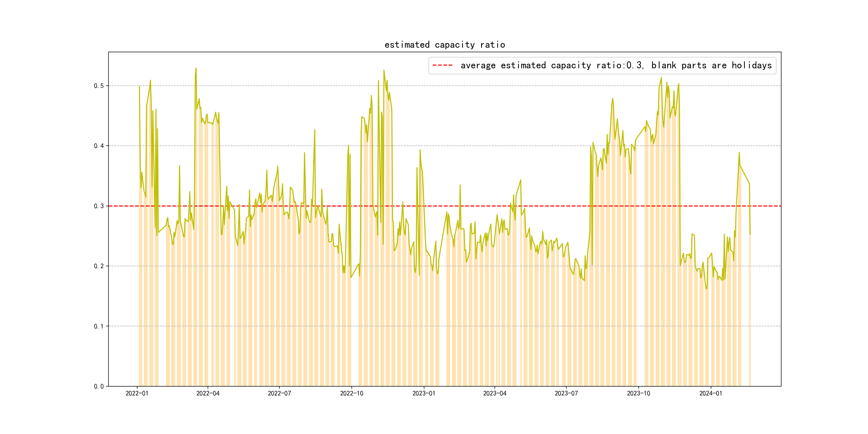The width and height of the screenshot is (868, 434).
Task: Click the 0.4 y-axis tick label
Action: tap(99, 146)
